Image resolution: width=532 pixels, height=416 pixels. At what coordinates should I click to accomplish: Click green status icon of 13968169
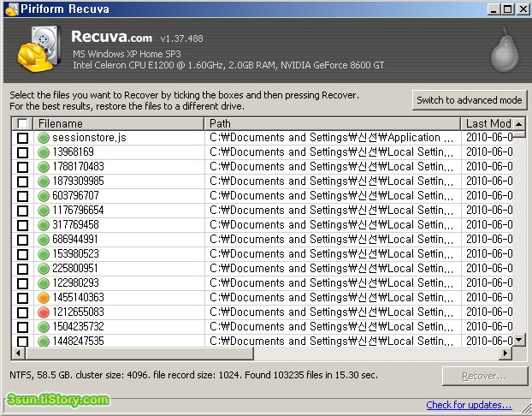click(x=44, y=152)
